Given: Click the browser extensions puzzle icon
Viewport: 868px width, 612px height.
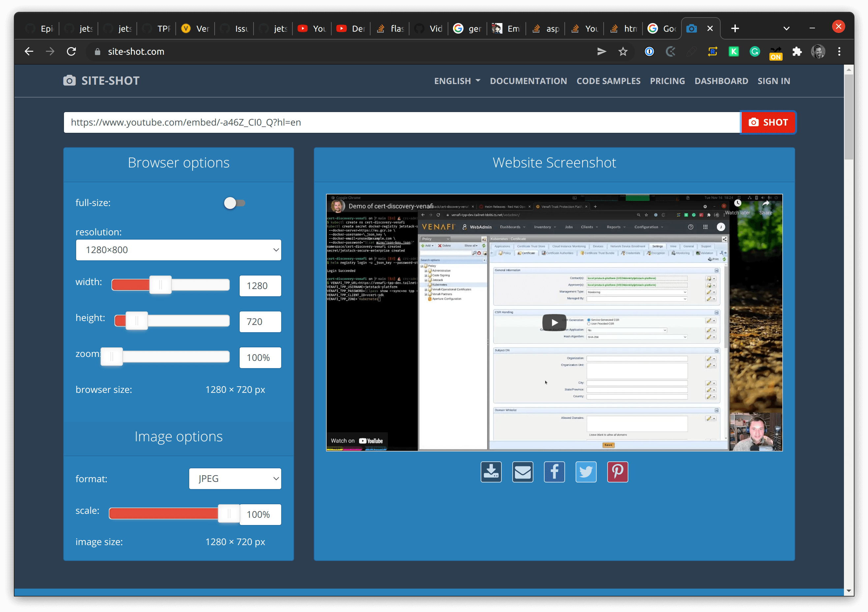Looking at the screenshot, I should 797,51.
